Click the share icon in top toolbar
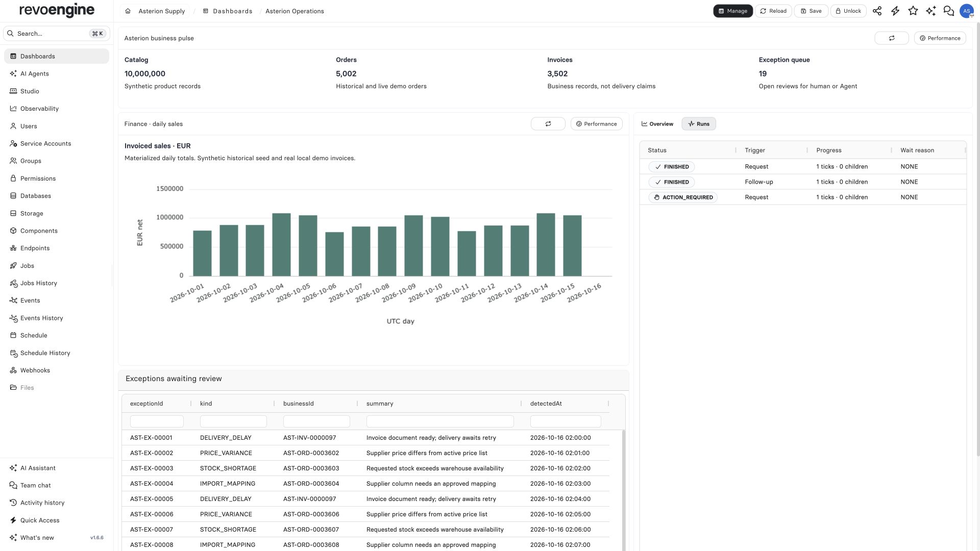The image size is (980, 551). 877,11
